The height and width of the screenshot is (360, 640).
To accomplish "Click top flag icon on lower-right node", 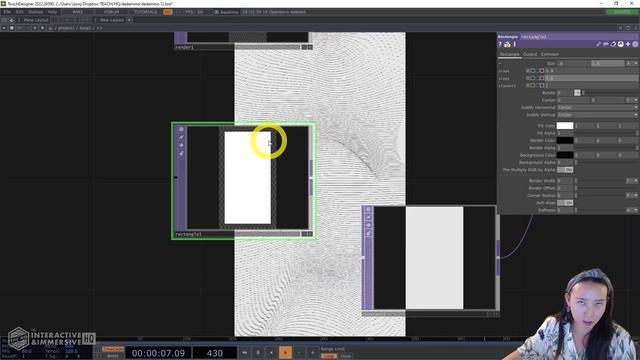I will [x=368, y=209].
